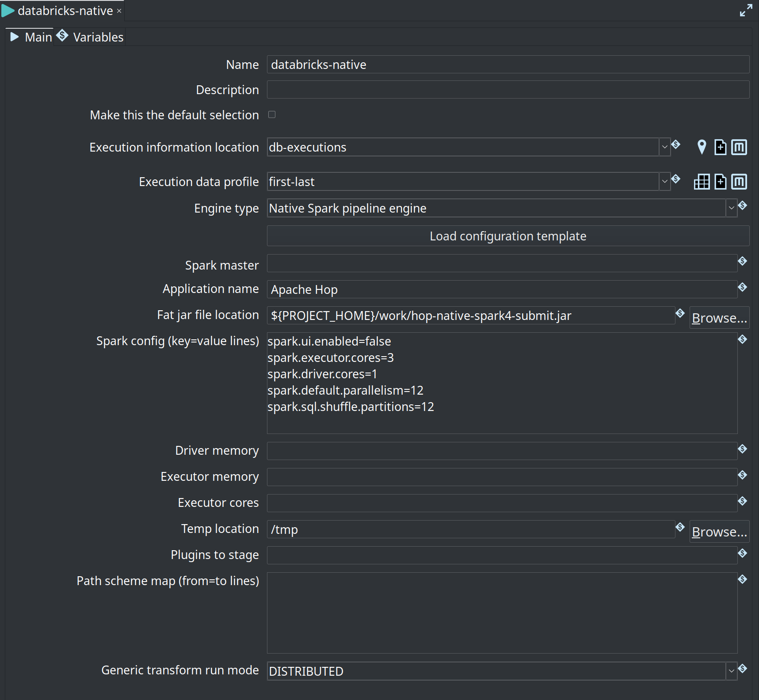This screenshot has height=700, width=759.
Task: Open Execution data profile dropdown
Action: coord(664,182)
